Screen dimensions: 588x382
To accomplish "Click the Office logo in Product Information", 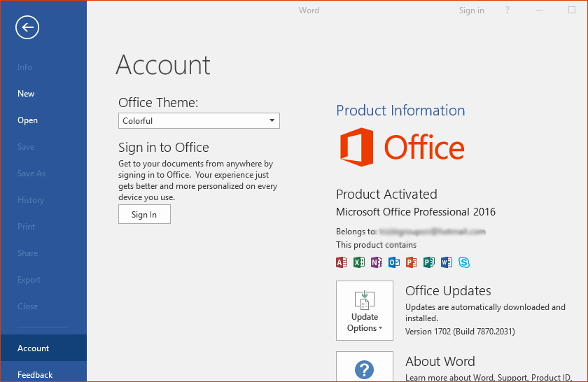I will click(x=402, y=148).
